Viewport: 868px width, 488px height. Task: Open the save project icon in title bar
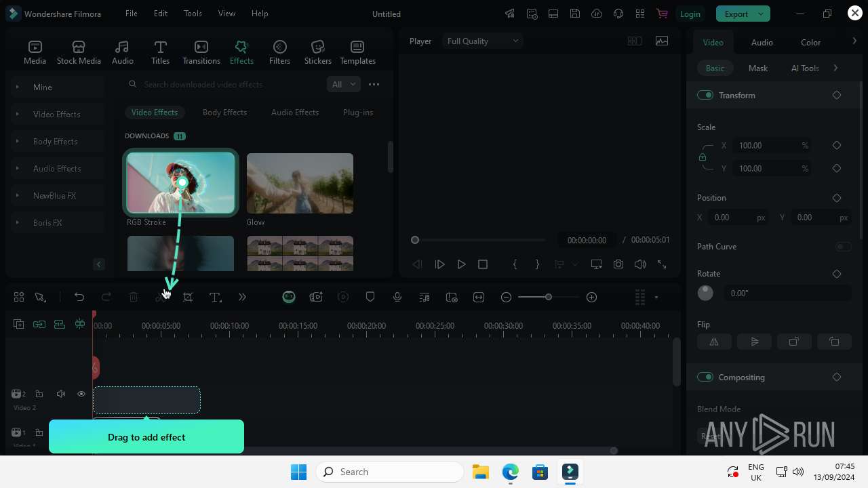click(575, 14)
